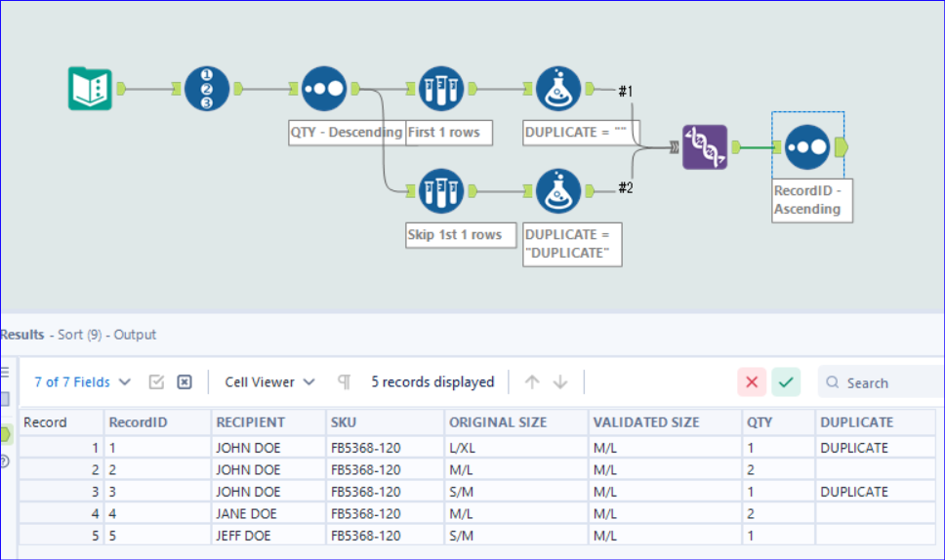This screenshot has width=945, height=560.
Task: Click the results output anchor sidebar icon
Action: (x=6, y=433)
